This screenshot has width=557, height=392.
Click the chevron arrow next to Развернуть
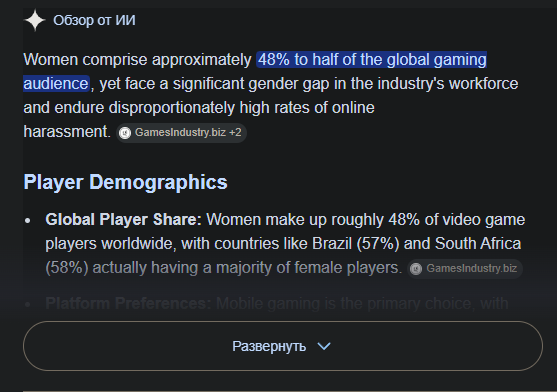tap(324, 346)
